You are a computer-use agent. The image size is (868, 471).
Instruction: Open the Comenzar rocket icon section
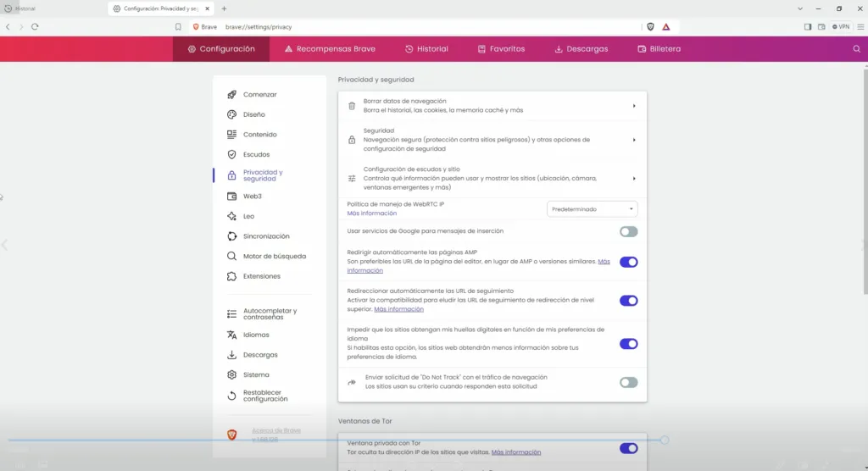pyautogui.click(x=231, y=95)
